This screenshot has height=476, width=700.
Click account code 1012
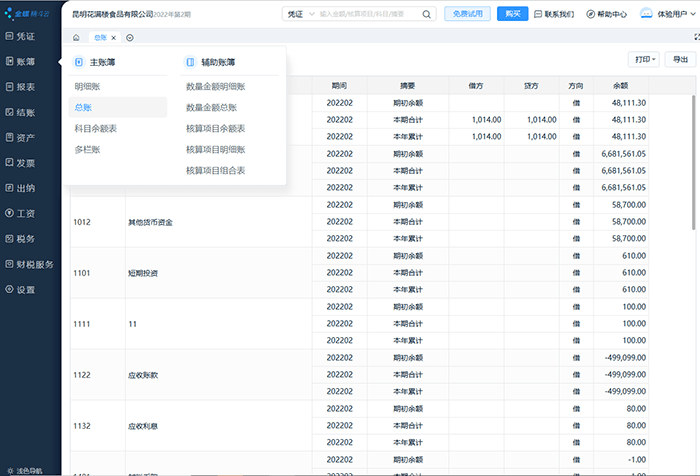(x=82, y=222)
